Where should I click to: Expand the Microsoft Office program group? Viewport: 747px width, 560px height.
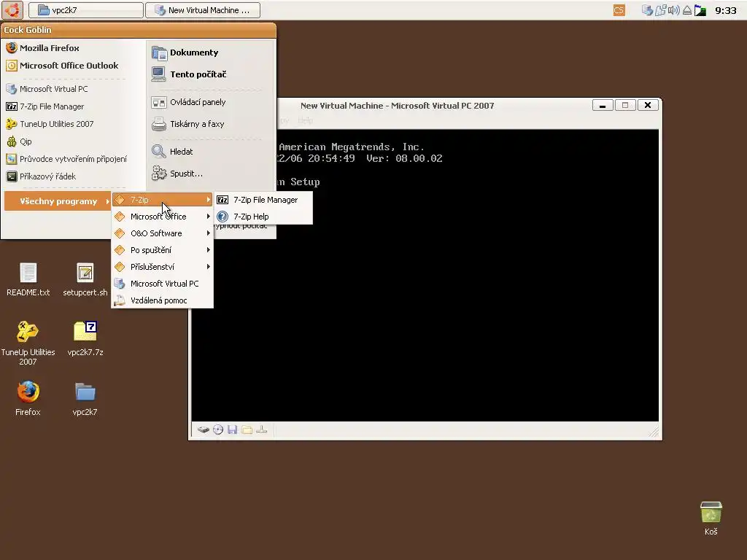(x=163, y=217)
